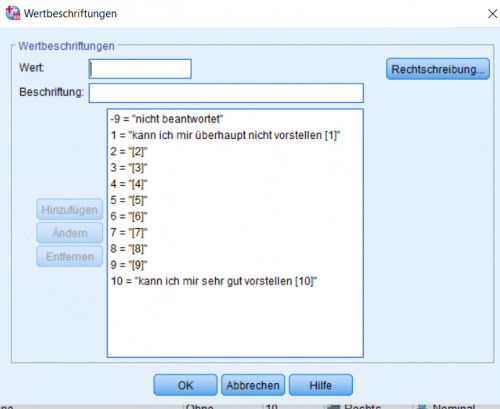Viewport: 500px width, 409px height.
Task: Cancel using the Abbrechen button
Action: click(x=253, y=385)
